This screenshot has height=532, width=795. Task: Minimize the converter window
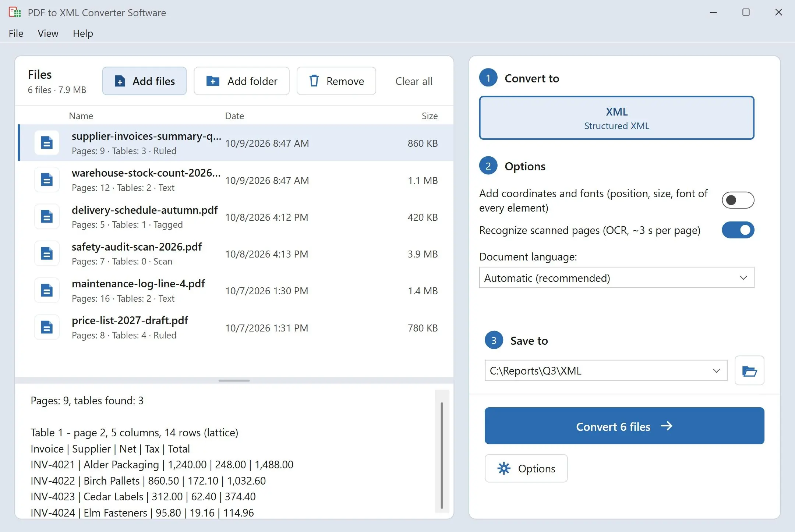[713, 12]
